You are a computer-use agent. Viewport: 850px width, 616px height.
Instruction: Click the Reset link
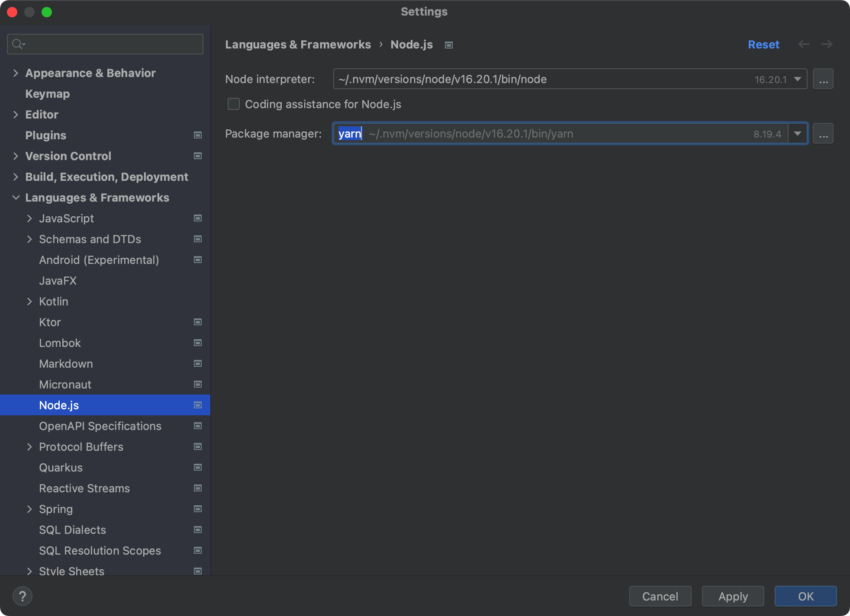[763, 45]
